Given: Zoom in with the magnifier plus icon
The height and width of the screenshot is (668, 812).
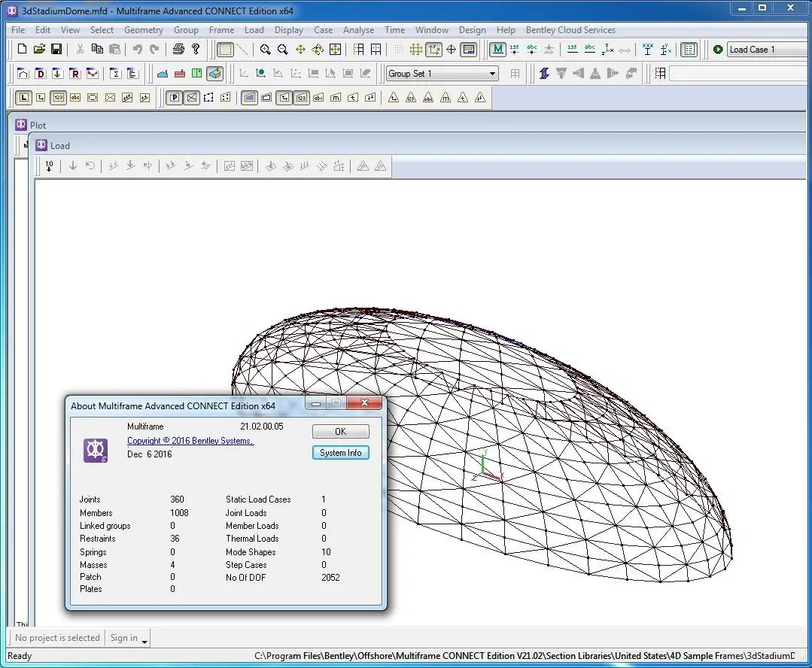Looking at the screenshot, I should (265, 50).
